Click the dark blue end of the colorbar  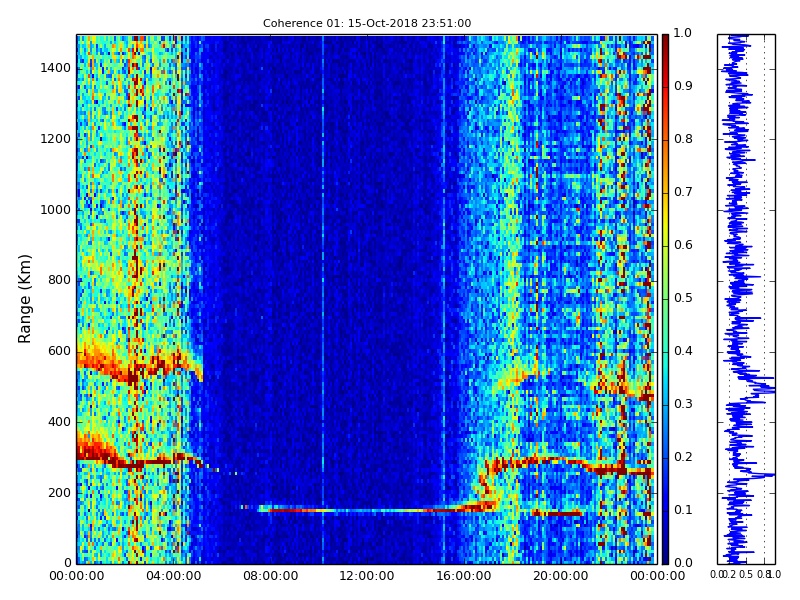[x=665, y=551]
